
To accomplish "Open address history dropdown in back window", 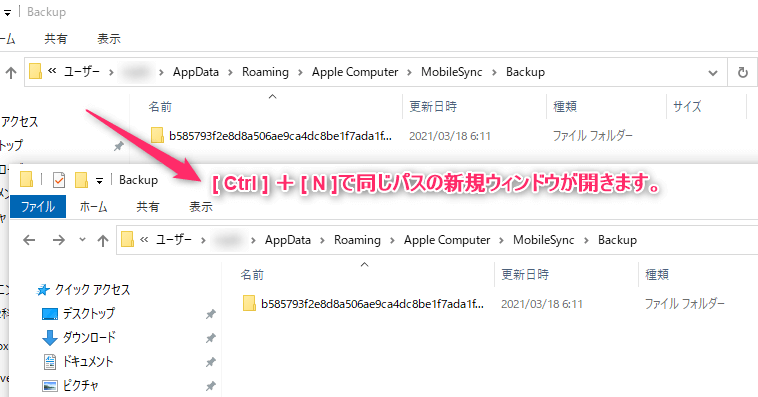I will point(713,73).
